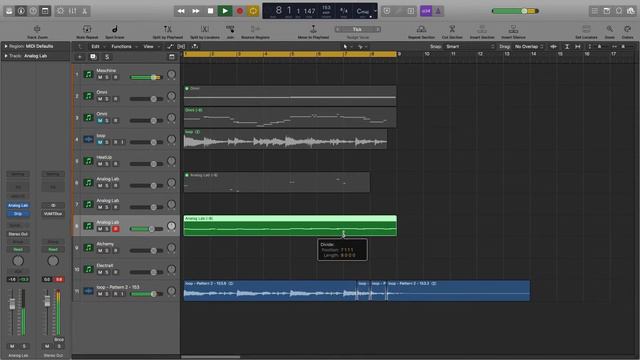Open the Editors scissors icon
Image resolution: width=640 pixels, height=360 pixels.
coord(84,11)
